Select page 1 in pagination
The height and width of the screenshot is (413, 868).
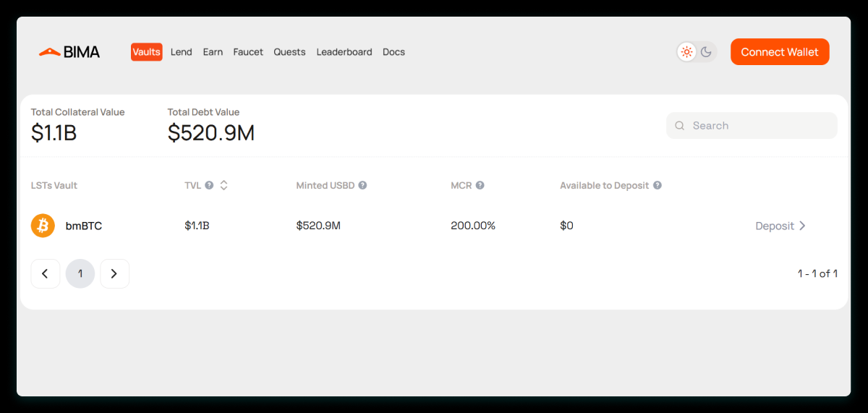[80, 273]
